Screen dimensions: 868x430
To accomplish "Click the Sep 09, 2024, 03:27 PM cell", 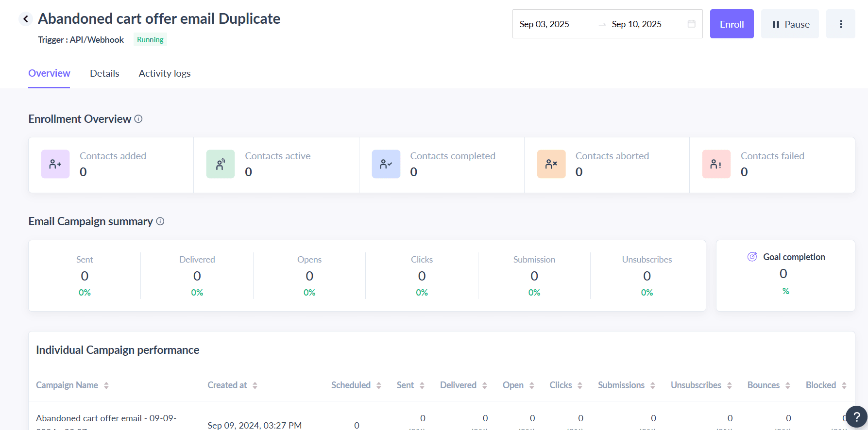I will coord(255,425).
